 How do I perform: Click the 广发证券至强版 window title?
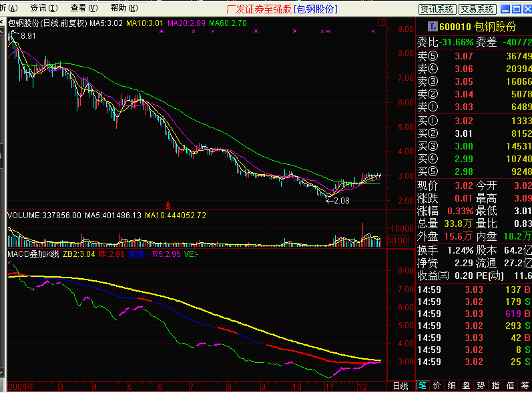pyautogui.click(x=259, y=9)
